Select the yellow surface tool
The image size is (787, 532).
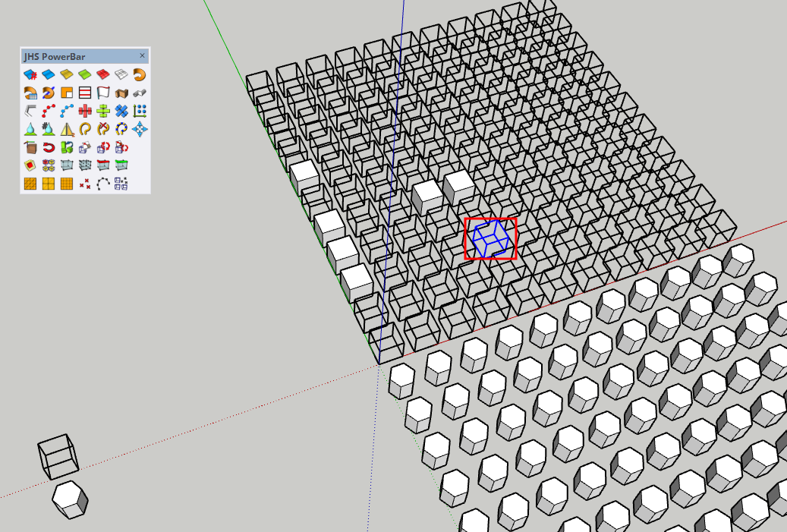pyautogui.click(x=66, y=75)
